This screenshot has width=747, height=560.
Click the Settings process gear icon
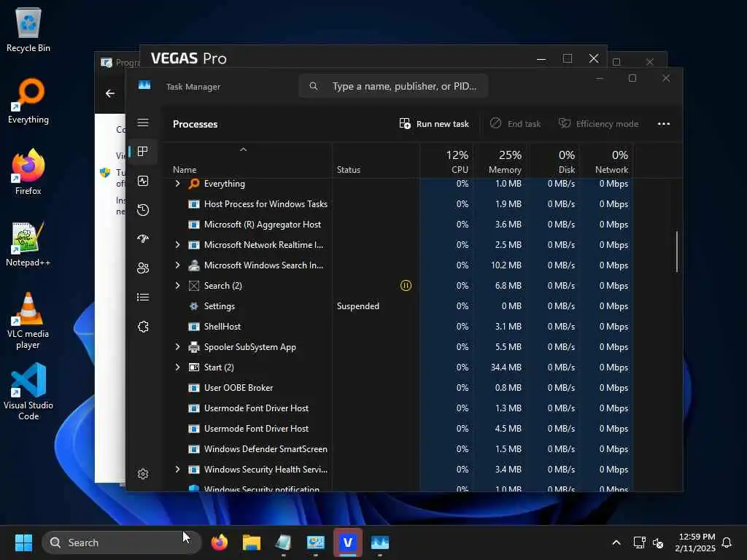coord(194,306)
